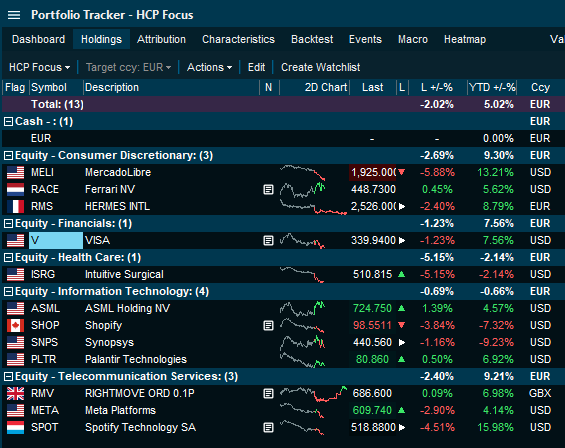Click the GBX currency for RMV

(x=540, y=393)
